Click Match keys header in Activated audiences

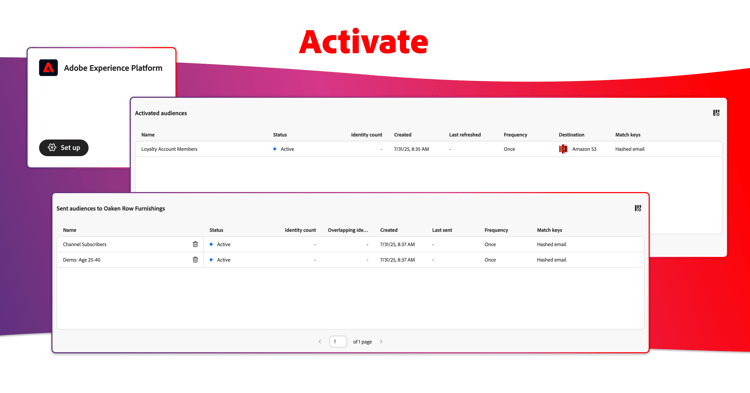pos(628,135)
